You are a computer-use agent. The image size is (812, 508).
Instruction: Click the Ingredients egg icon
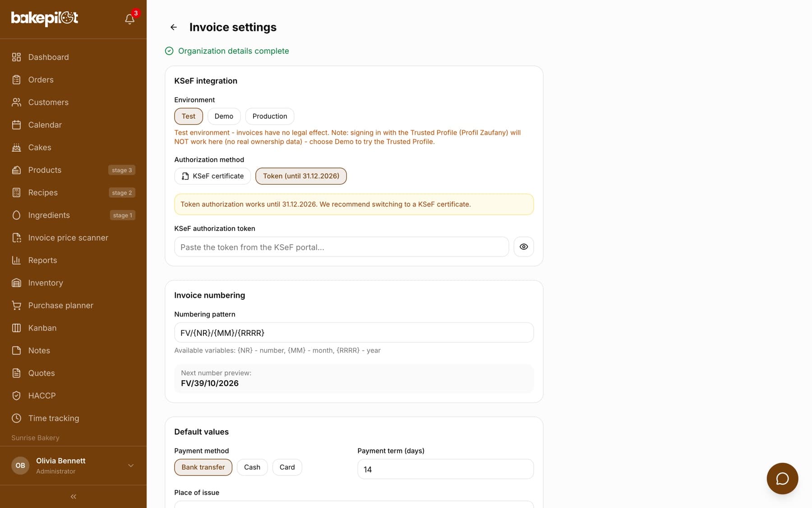point(16,215)
